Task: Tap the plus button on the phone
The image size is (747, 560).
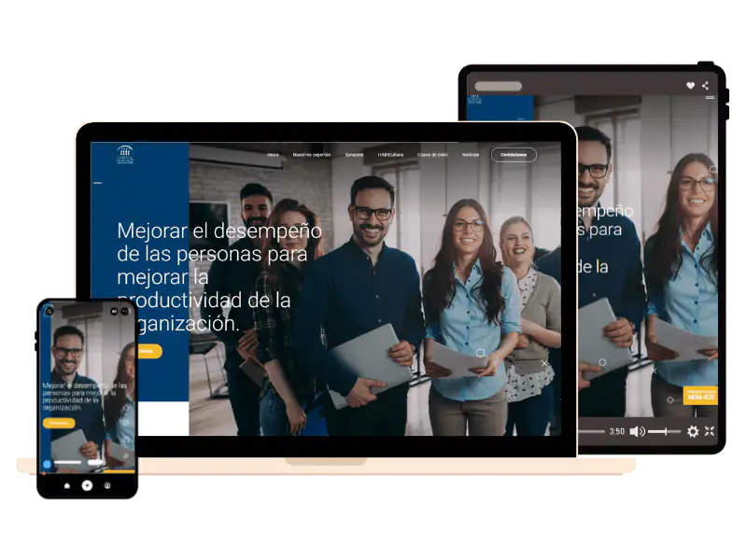Action: [87, 485]
